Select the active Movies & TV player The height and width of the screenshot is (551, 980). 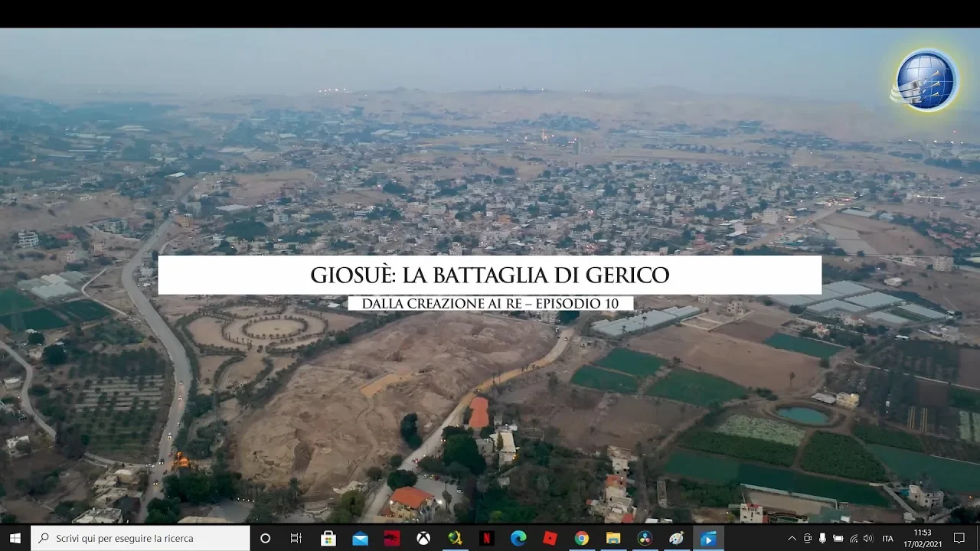(x=708, y=538)
